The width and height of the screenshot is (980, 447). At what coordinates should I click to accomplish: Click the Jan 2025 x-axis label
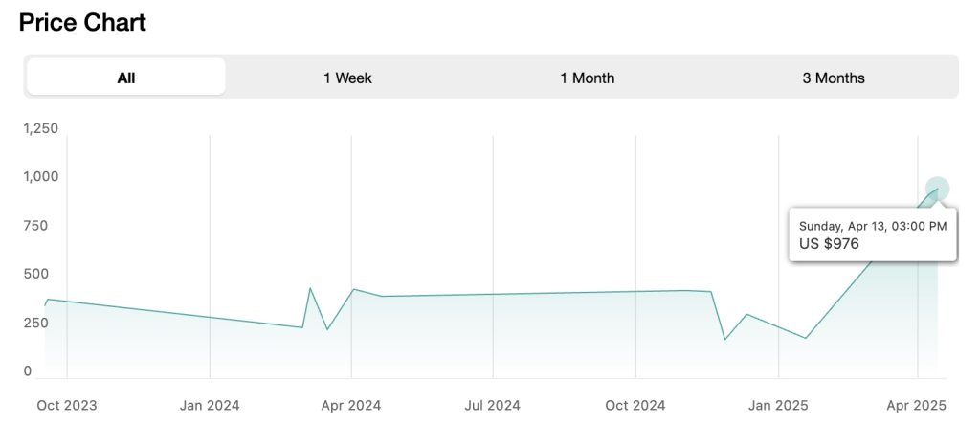click(x=778, y=406)
